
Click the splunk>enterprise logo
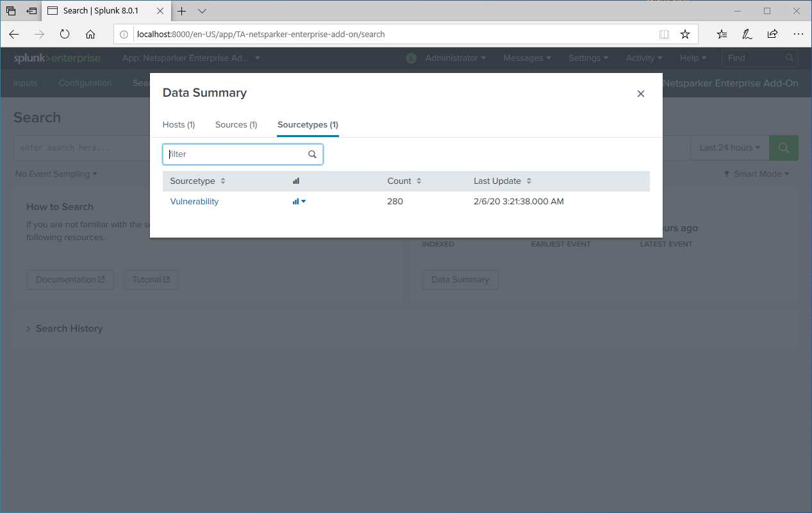56,58
